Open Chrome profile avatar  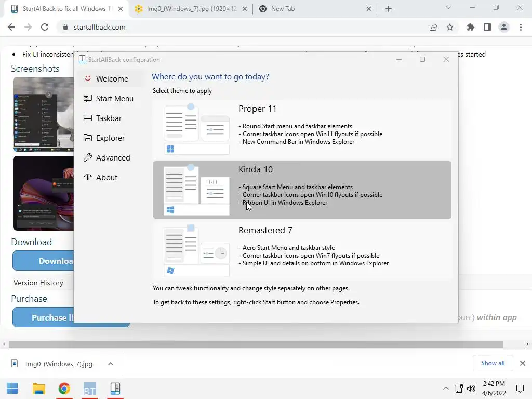(x=504, y=27)
